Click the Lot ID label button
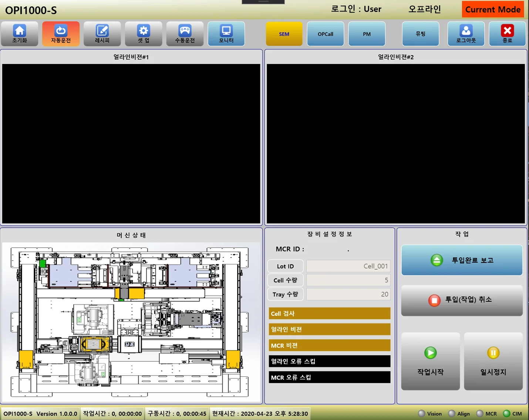529x420 pixels. (285, 266)
